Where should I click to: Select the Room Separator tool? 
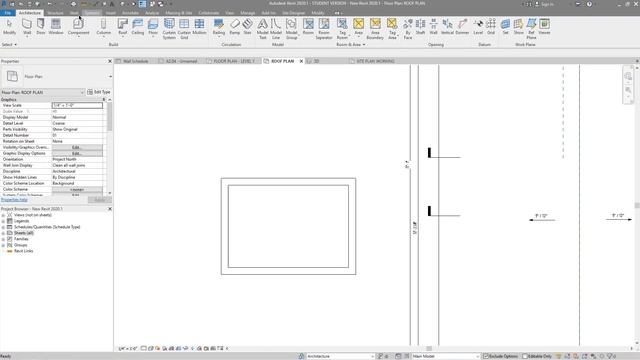point(324,29)
